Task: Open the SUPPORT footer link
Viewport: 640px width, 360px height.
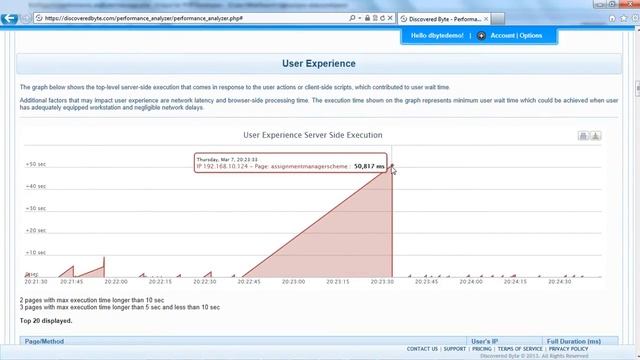Action: pos(455,349)
